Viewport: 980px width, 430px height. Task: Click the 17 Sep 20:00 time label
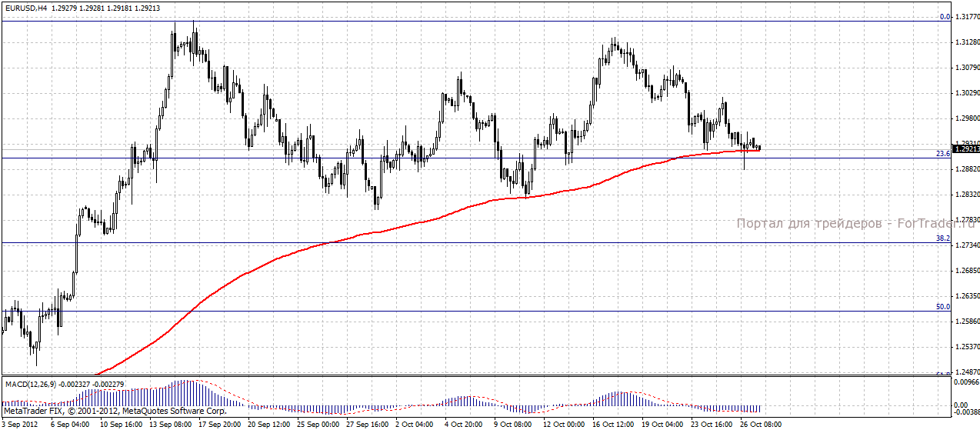point(220,424)
